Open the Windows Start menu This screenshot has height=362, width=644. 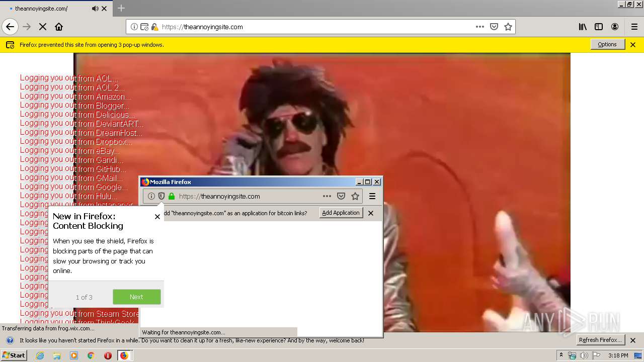(14, 355)
